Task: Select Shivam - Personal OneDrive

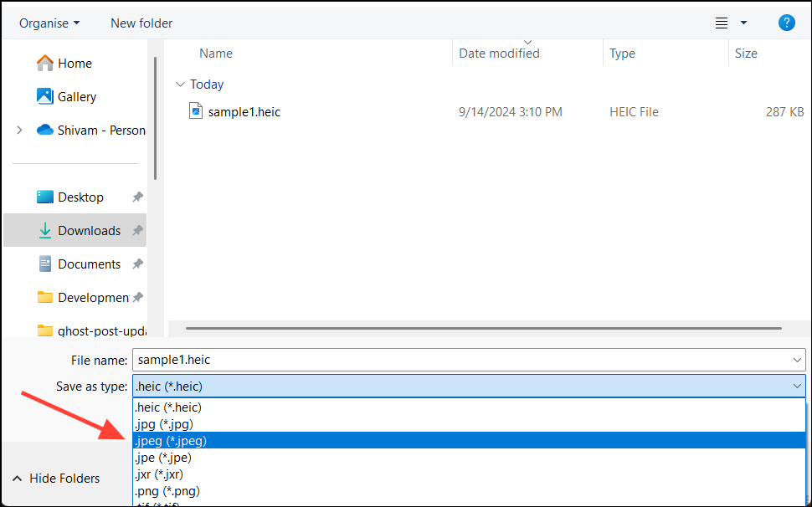Action: coord(101,131)
